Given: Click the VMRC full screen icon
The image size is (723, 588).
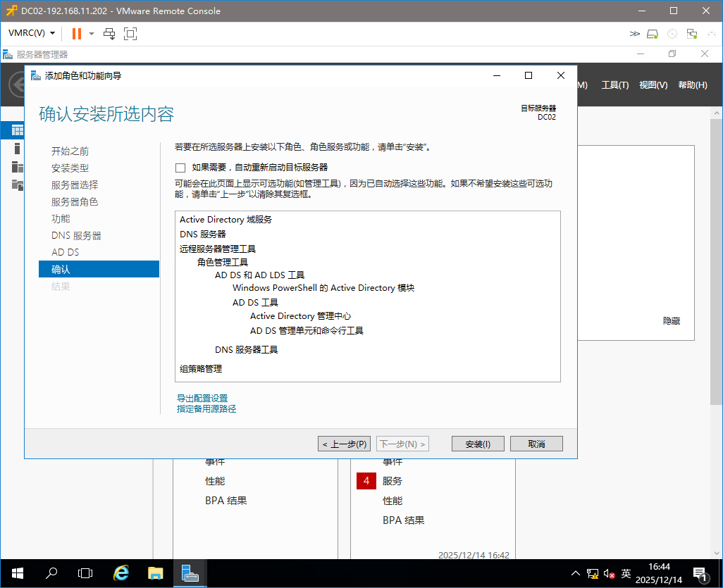Looking at the screenshot, I should pos(130,34).
